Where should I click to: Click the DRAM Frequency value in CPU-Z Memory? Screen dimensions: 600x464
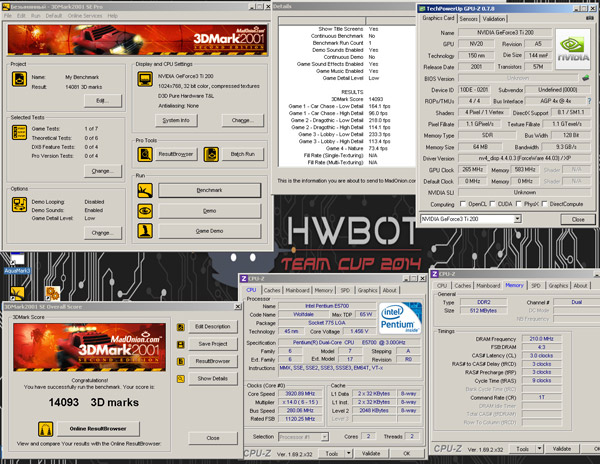pos(541,339)
